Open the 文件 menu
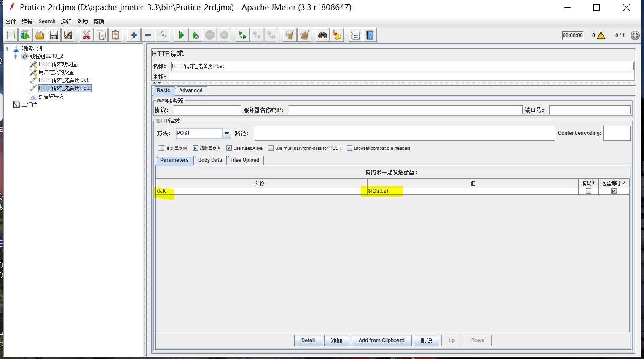 [11, 21]
